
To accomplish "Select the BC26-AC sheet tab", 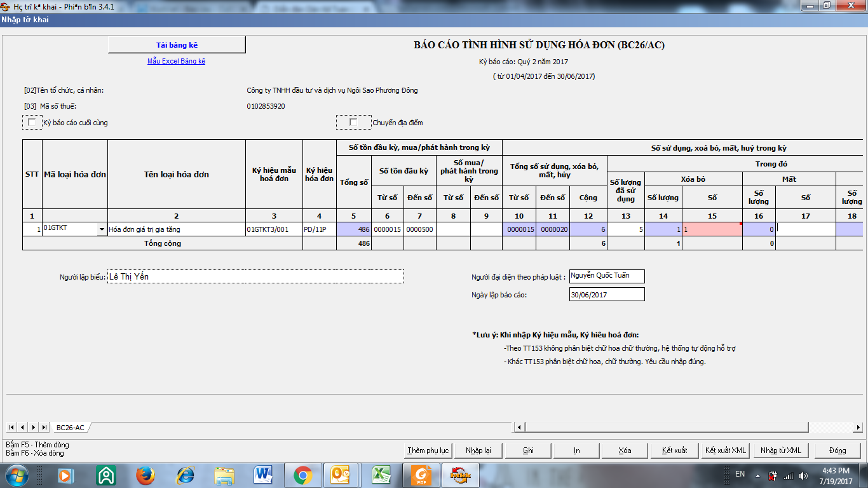I will (70, 428).
